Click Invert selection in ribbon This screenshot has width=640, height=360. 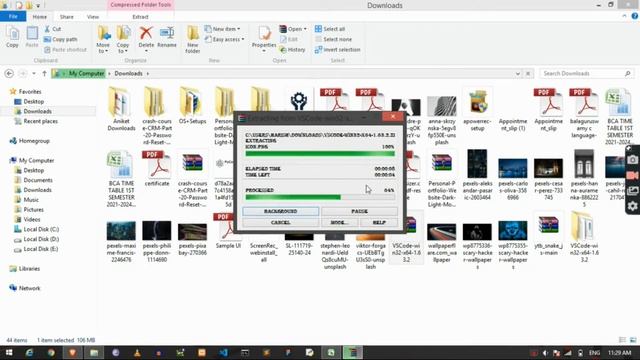pos(338,49)
